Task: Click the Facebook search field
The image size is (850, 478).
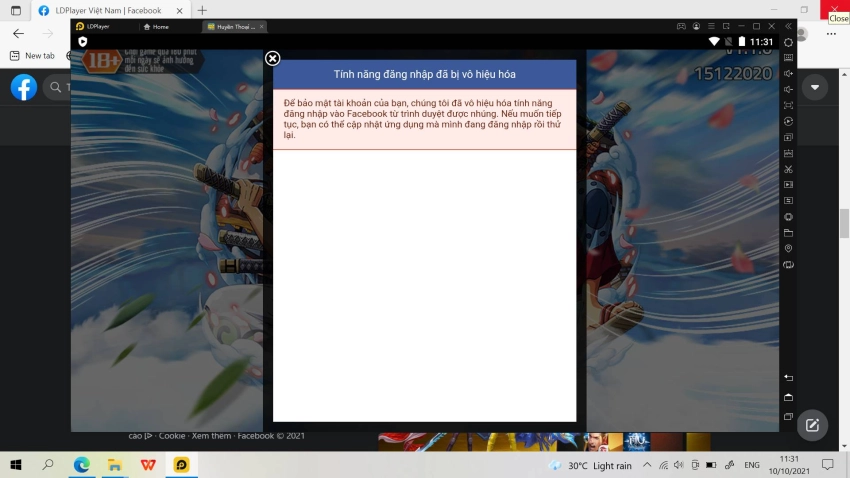Action: [x=59, y=87]
